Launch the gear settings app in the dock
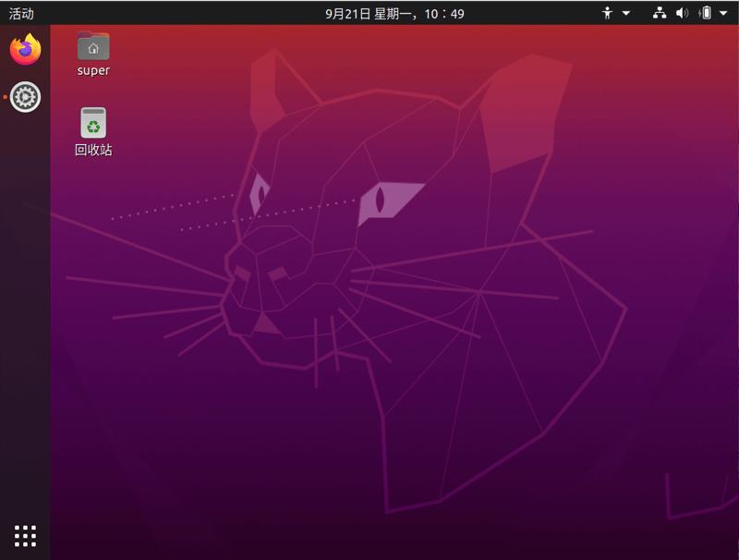This screenshot has height=560, width=739. click(25, 95)
